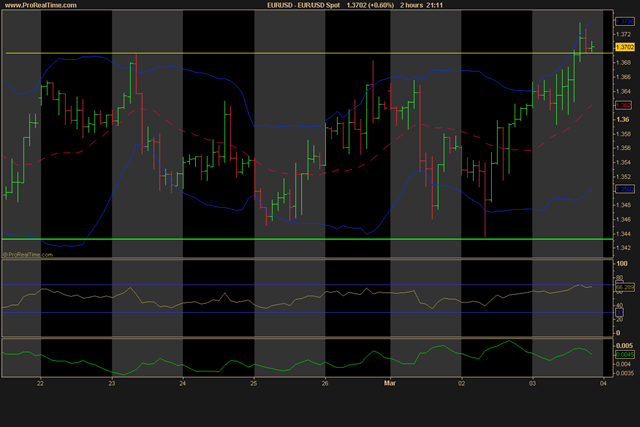Viewport: 640px width, 427px height.
Task: Click the 24 date label on the time axis
Action: coord(182,383)
